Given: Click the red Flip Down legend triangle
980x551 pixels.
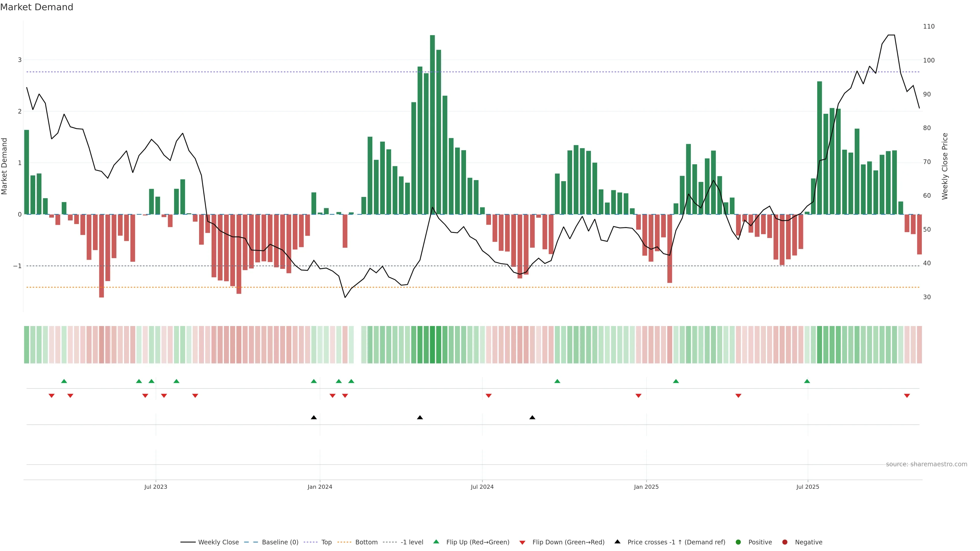Looking at the screenshot, I should coord(522,542).
